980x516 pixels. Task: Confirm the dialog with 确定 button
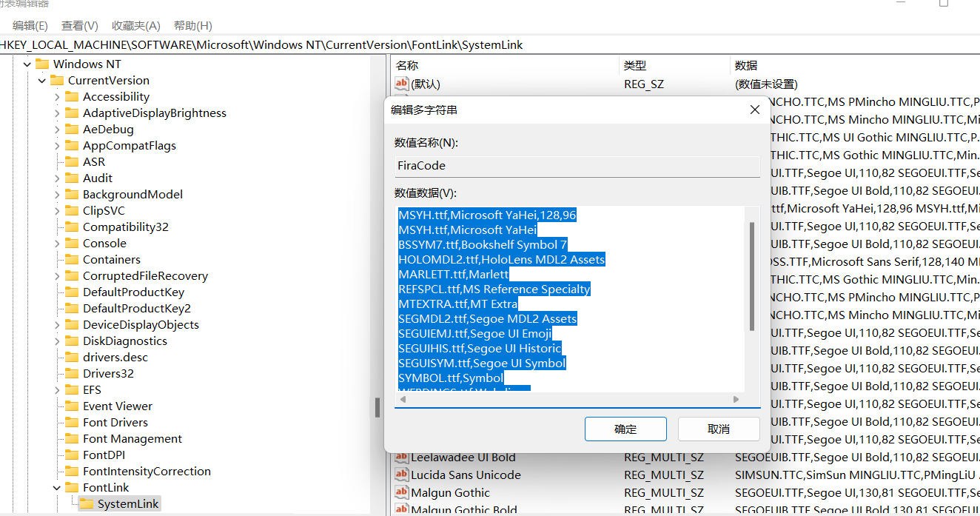[625, 429]
